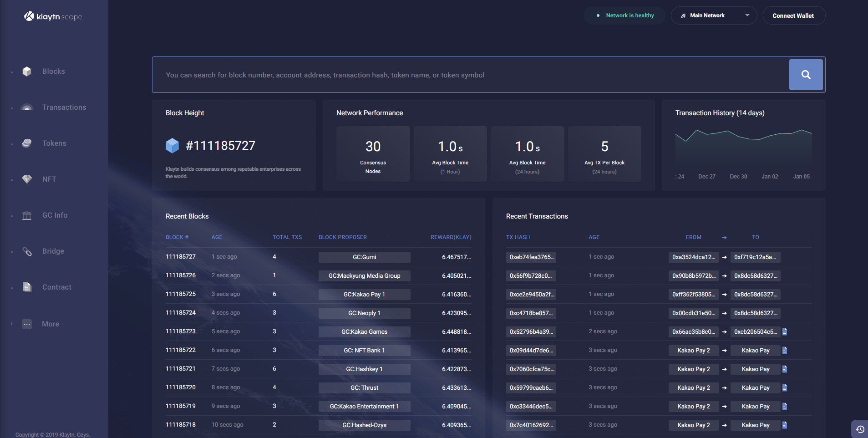Click the Consensus Nodes stat card
This screenshot has width=868, height=438.
tap(373, 154)
